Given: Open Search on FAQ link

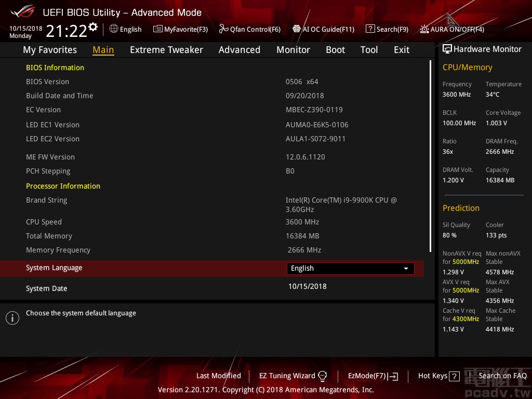Looking at the screenshot, I should (502, 376).
